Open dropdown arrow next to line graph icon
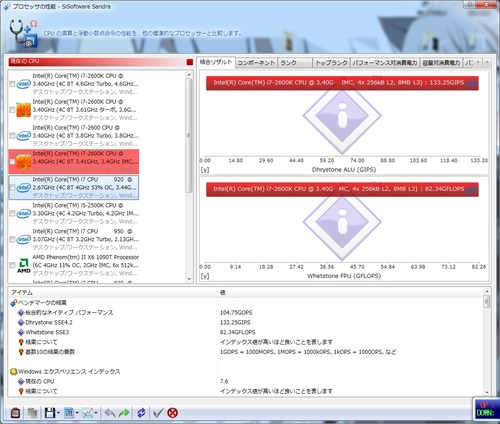500x424 pixels. (96, 413)
